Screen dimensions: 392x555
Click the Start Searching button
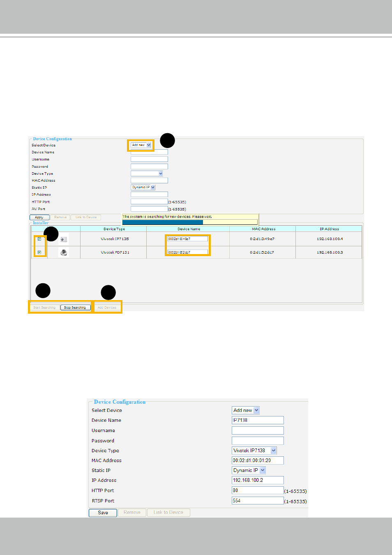coord(44,308)
